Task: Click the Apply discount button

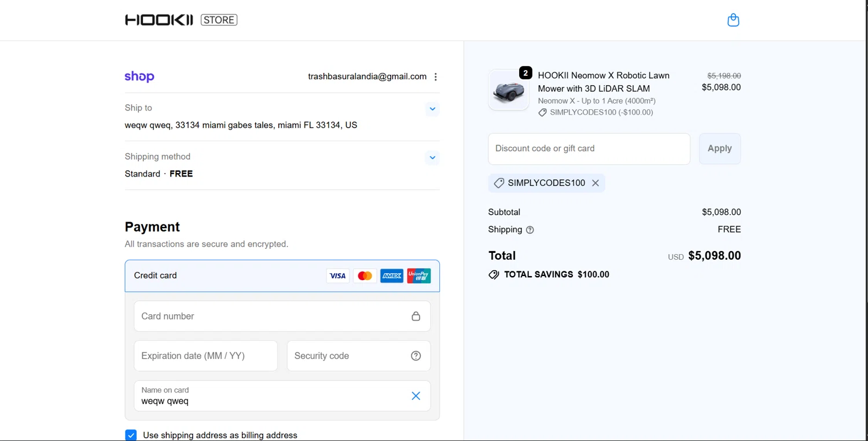Action: click(720, 149)
